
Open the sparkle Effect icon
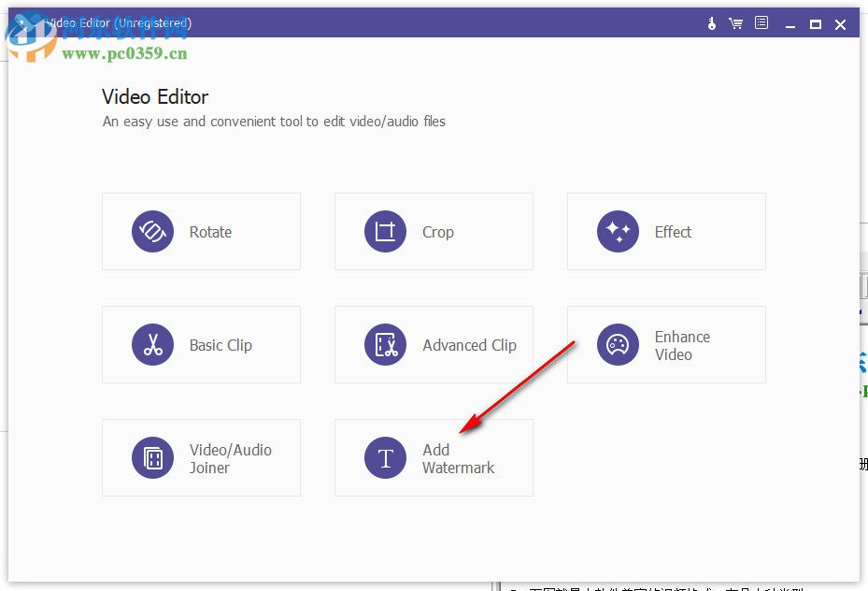pos(618,231)
